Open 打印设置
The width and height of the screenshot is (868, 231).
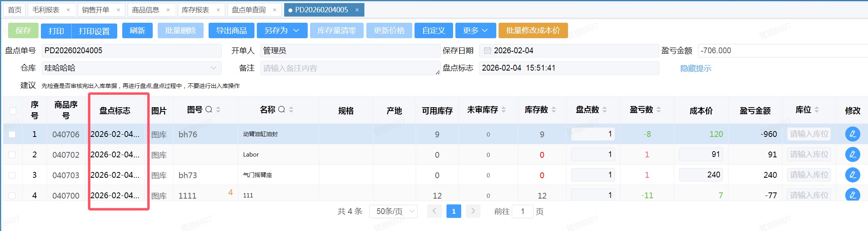tap(94, 31)
